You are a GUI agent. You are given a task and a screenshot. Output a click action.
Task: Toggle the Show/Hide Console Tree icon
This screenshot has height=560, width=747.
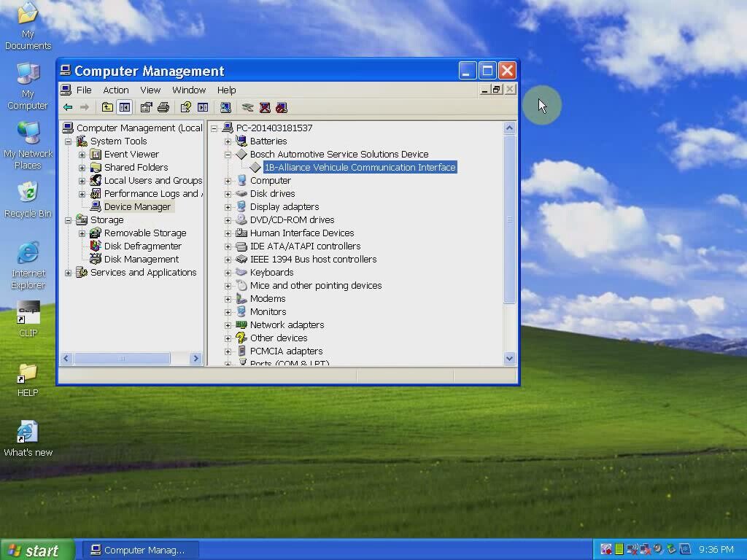pos(125,107)
